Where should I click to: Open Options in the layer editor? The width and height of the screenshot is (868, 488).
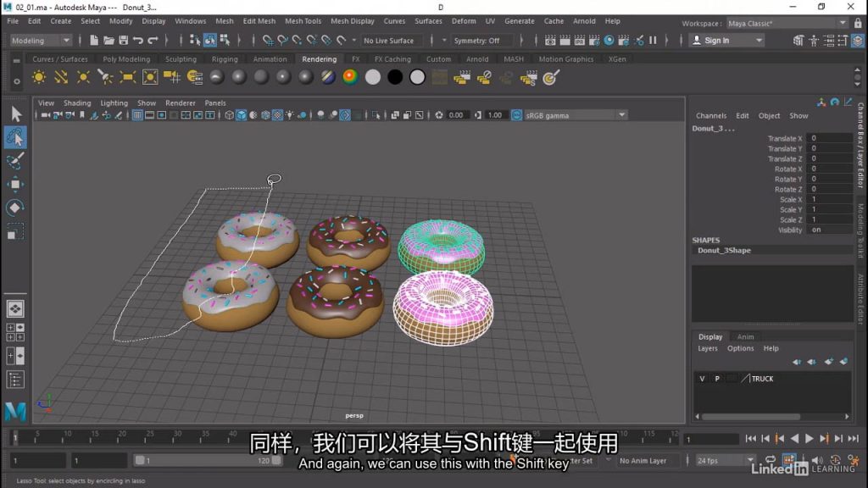point(740,348)
